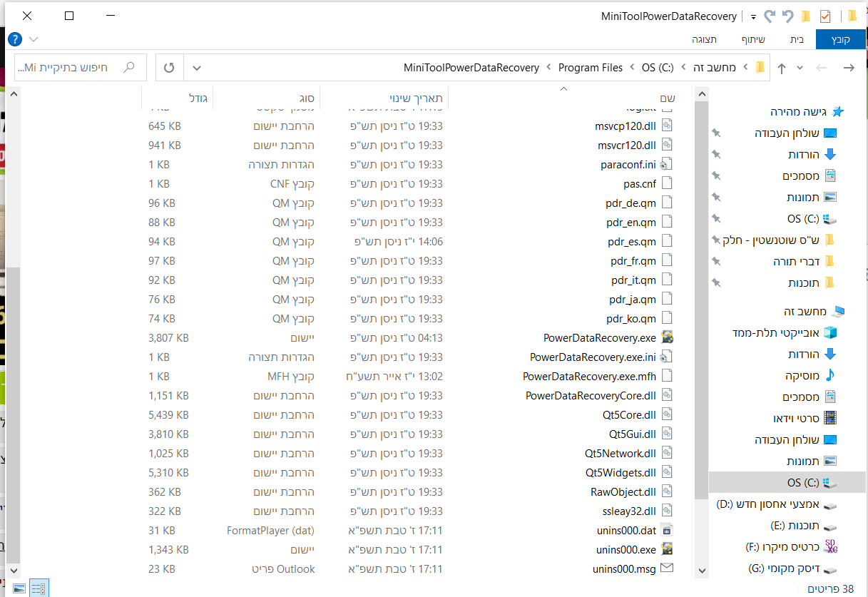The height and width of the screenshot is (597, 868).
Task: Open Help with the blue question mark
Action: (x=14, y=39)
